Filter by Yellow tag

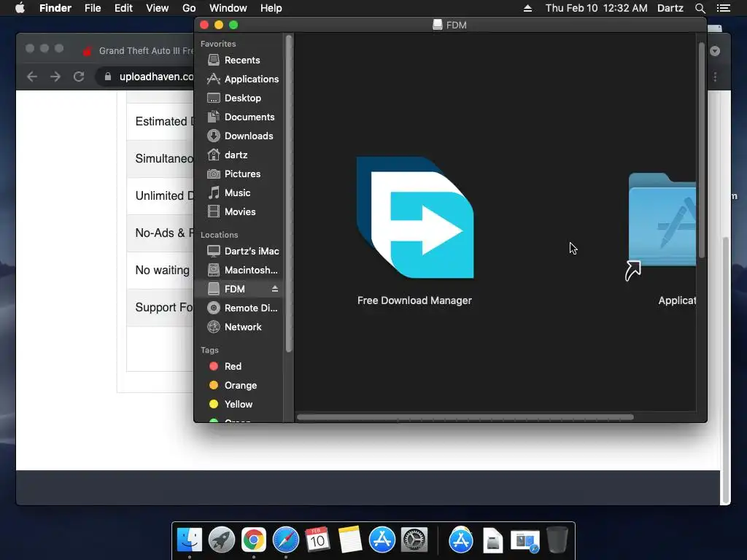231,404
